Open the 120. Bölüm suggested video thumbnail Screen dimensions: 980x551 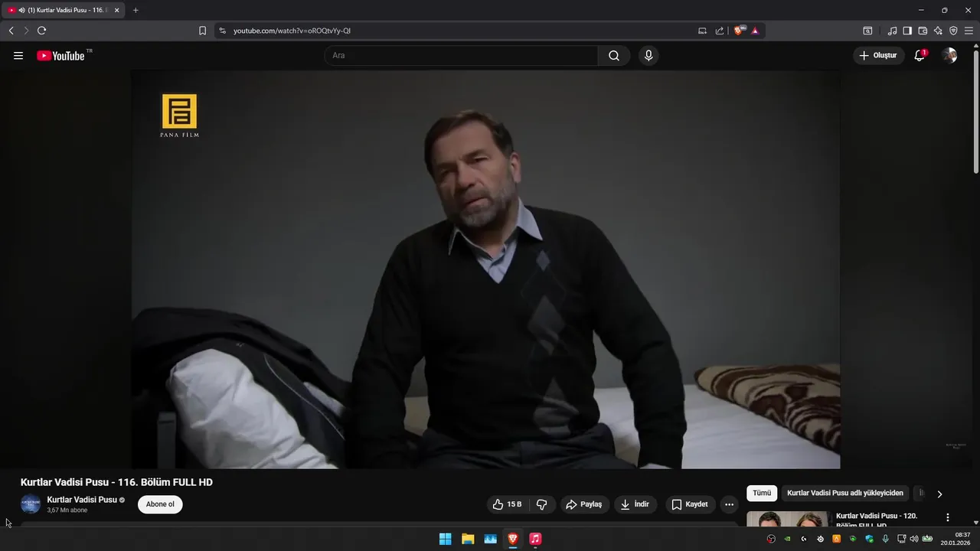click(x=787, y=519)
